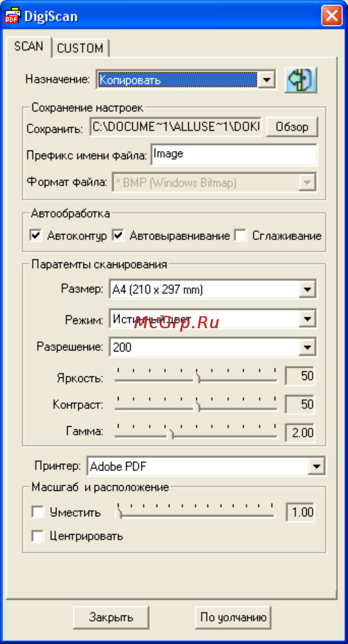
Task: Click the Гамма slider thumb
Action: (x=171, y=434)
